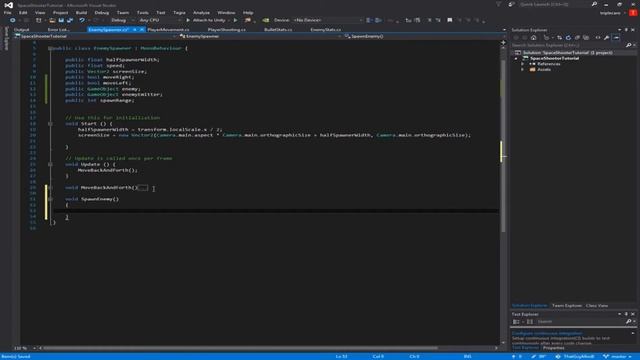The height and width of the screenshot is (360, 640).
Task: Click the Save toolbar icon
Action: [61, 20]
